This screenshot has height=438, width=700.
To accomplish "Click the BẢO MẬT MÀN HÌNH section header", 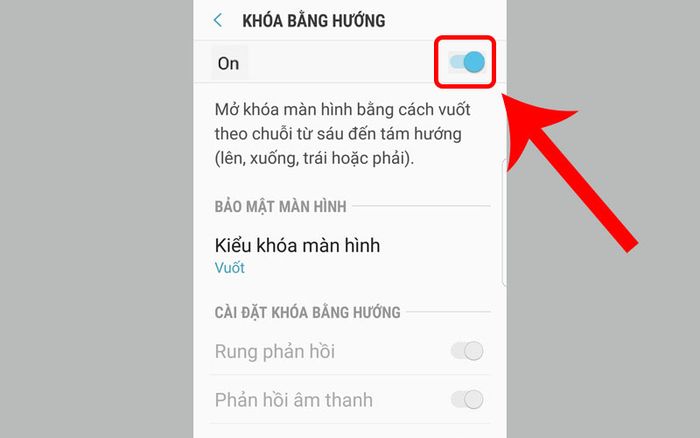I will coord(280,206).
